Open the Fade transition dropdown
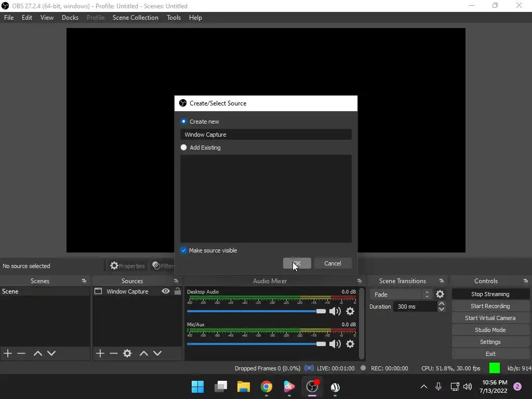This screenshot has width=532, height=399. click(x=401, y=294)
